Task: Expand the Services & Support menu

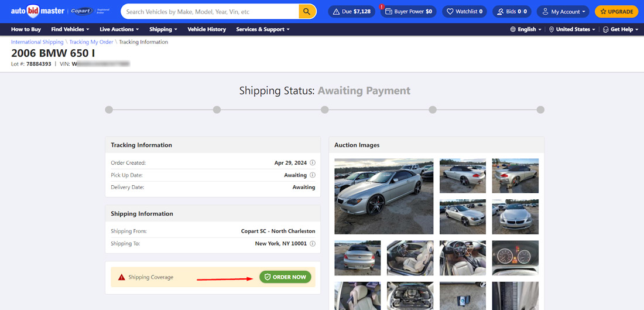Action: pyautogui.click(x=263, y=29)
